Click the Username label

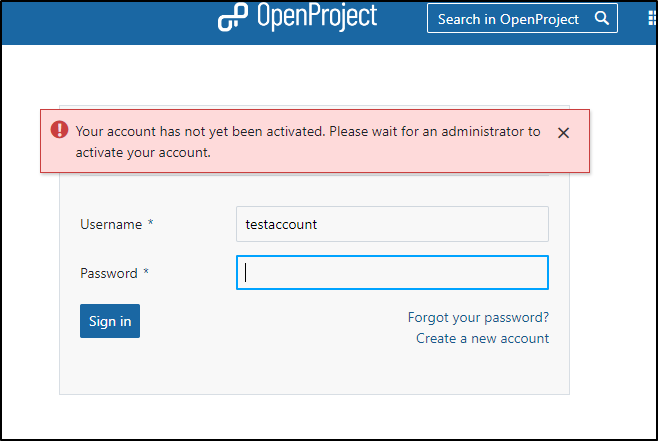coord(111,224)
